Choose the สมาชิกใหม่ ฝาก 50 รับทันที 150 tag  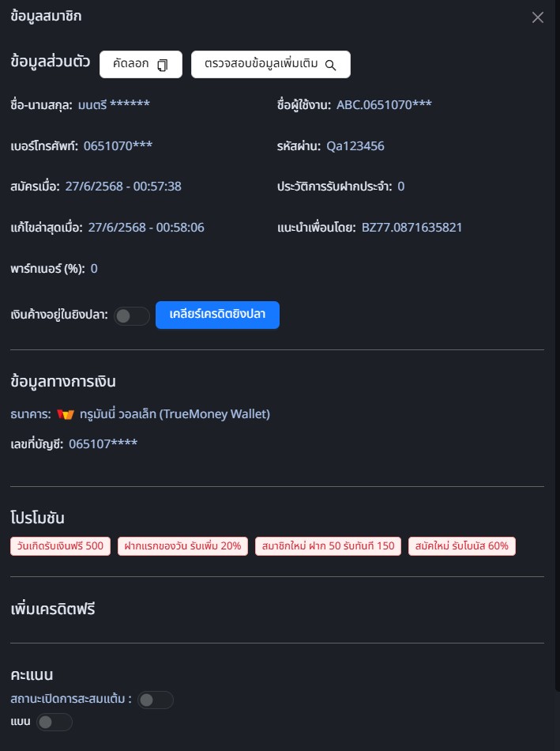(x=328, y=546)
